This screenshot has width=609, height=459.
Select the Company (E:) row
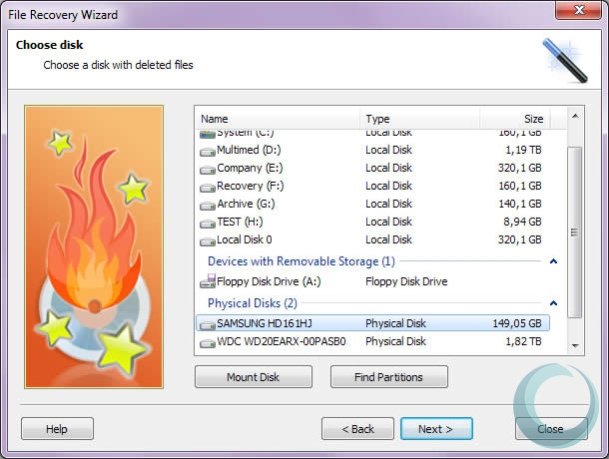click(x=373, y=168)
